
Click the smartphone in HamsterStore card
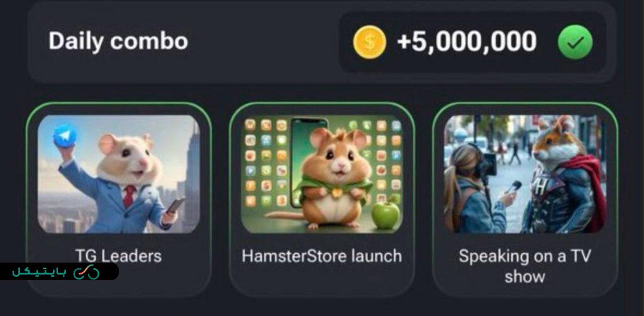click(x=308, y=162)
